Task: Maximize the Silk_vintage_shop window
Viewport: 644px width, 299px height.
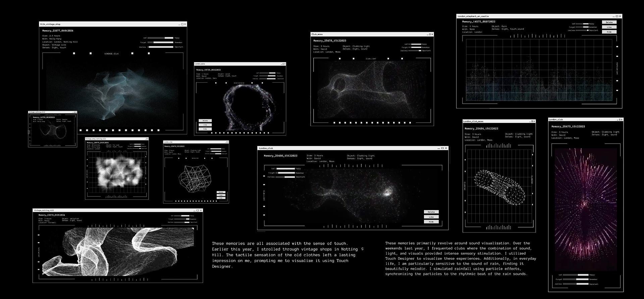Action: [x=182, y=24]
